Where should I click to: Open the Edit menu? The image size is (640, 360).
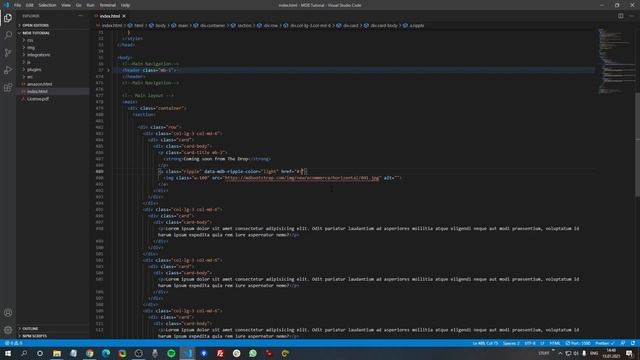click(30, 5)
